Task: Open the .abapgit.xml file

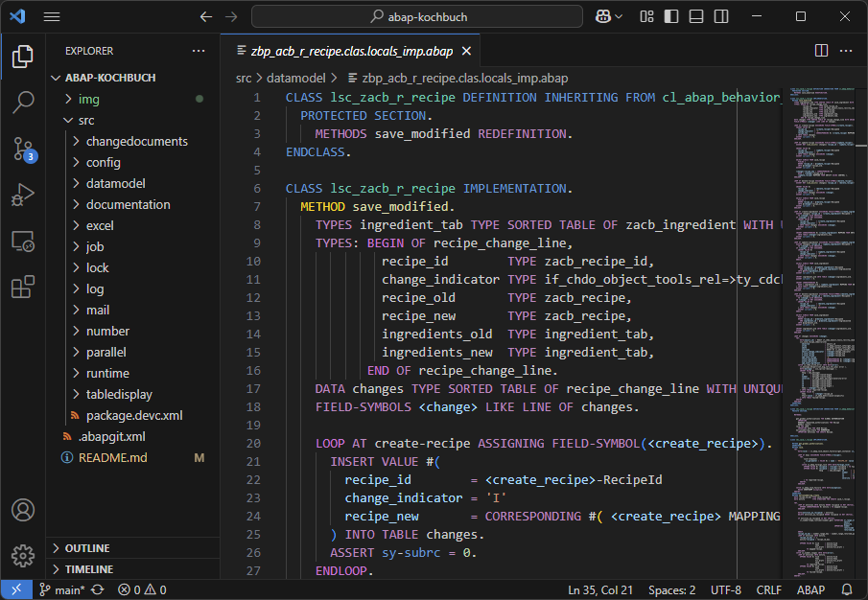Action: [134, 436]
